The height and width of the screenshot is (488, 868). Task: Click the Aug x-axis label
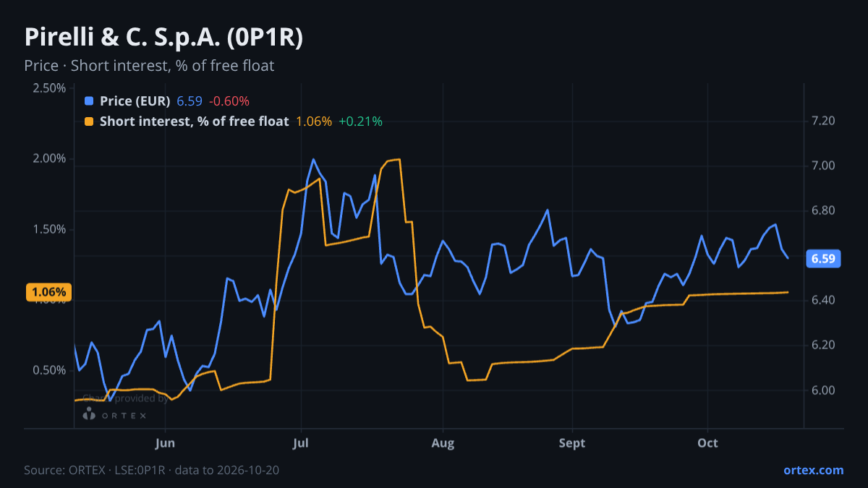443,442
